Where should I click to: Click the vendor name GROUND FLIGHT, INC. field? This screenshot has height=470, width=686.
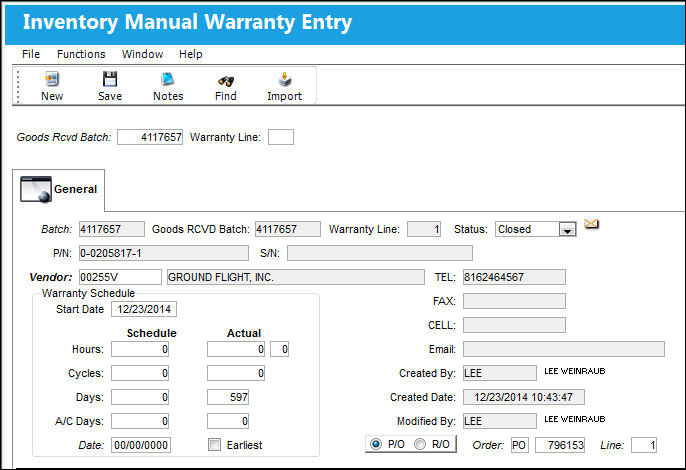pyautogui.click(x=296, y=277)
